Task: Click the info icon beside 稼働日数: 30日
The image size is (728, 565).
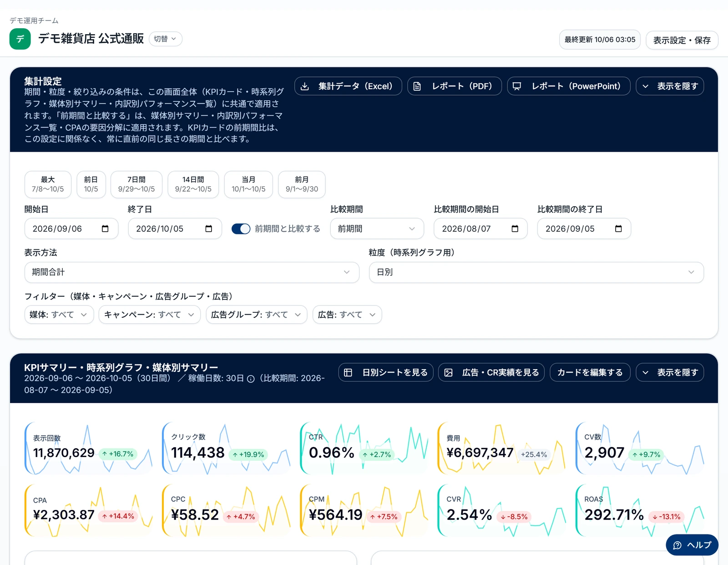Action: click(251, 379)
